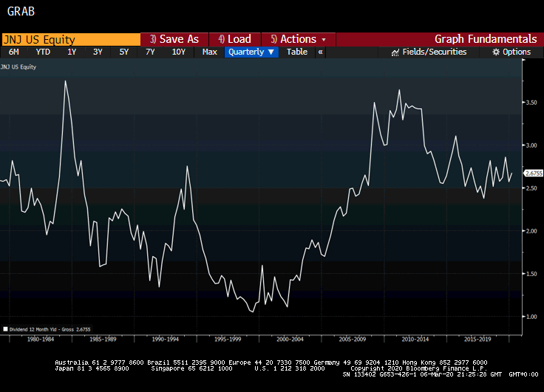Open the Options gear settings
Screen dimensions: 544x392
pyautogui.click(x=511, y=52)
